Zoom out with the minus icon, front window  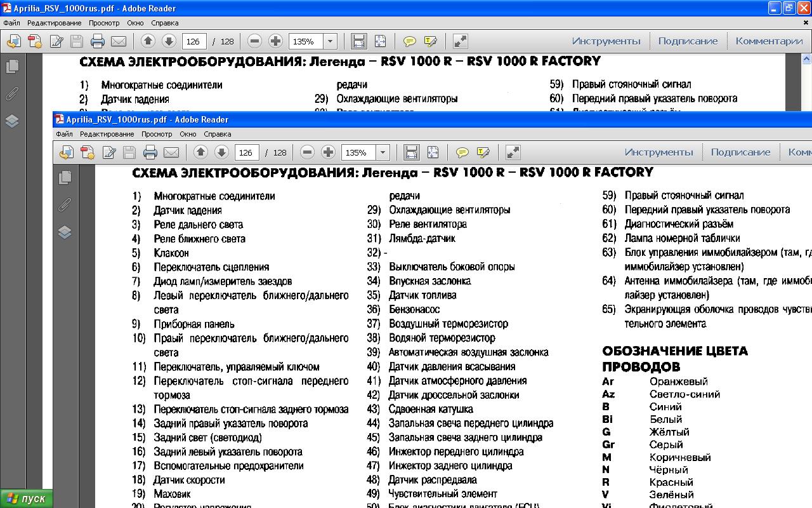pos(307,152)
